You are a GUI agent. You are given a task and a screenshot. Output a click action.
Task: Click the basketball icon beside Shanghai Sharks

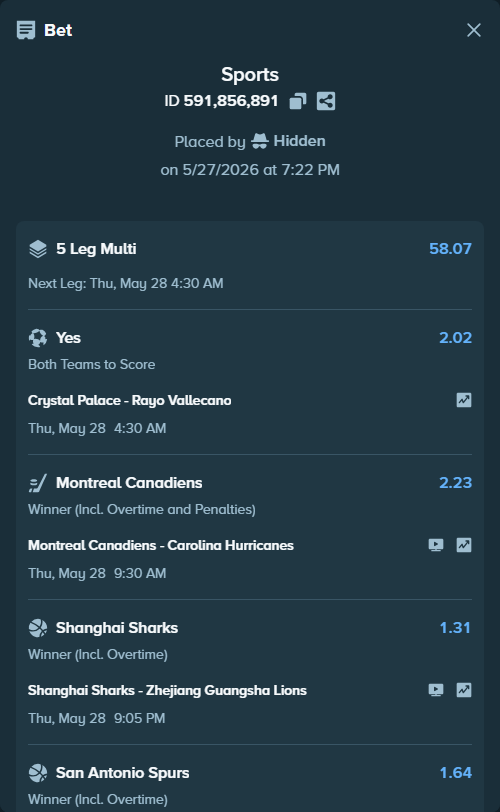pyautogui.click(x=38, y=628)
